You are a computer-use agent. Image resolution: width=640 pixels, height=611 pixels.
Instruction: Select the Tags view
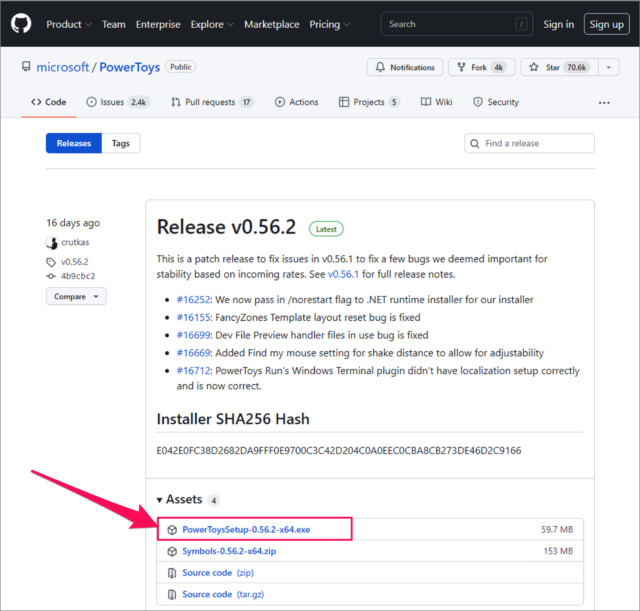point(120,143)
